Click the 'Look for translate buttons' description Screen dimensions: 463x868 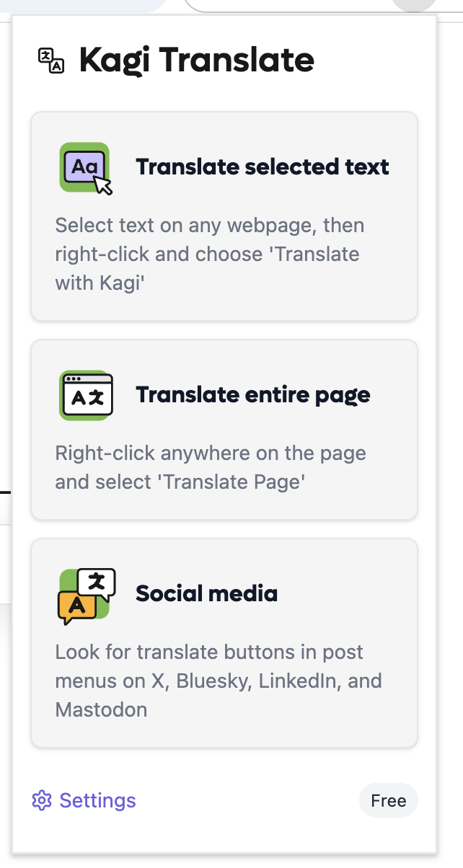pyautogui.click(x=209, y=652)
